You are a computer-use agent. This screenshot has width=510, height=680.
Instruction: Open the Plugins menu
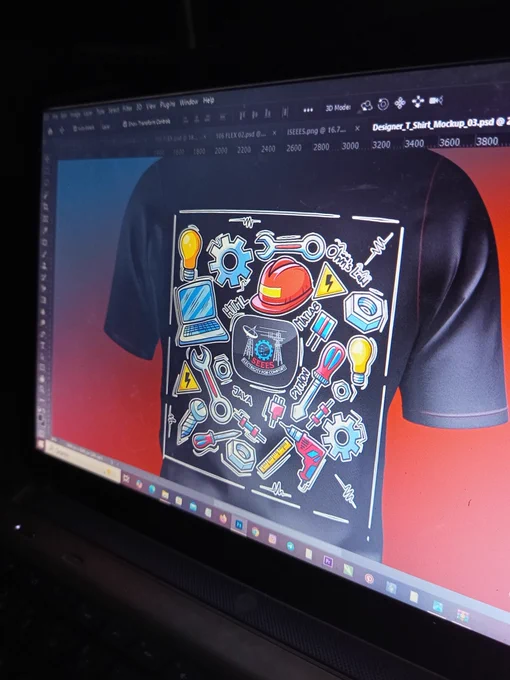point(167,104)
